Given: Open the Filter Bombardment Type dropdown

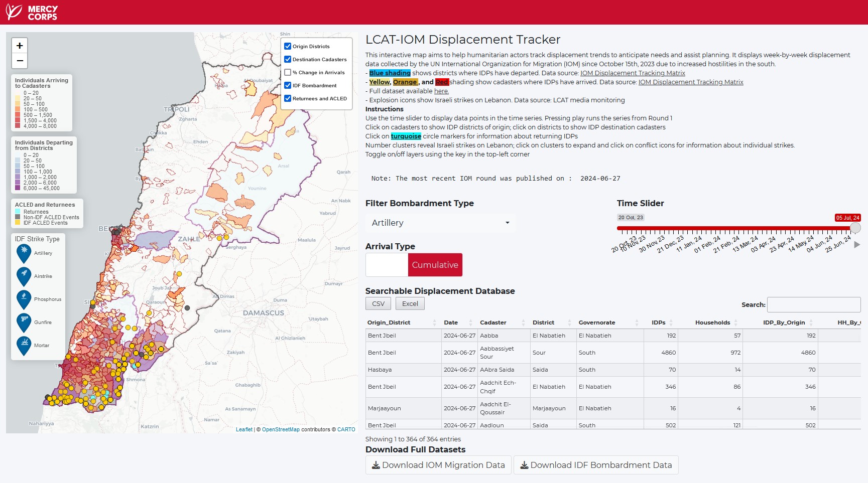Looking at the screenshot, I should point(440,223).
